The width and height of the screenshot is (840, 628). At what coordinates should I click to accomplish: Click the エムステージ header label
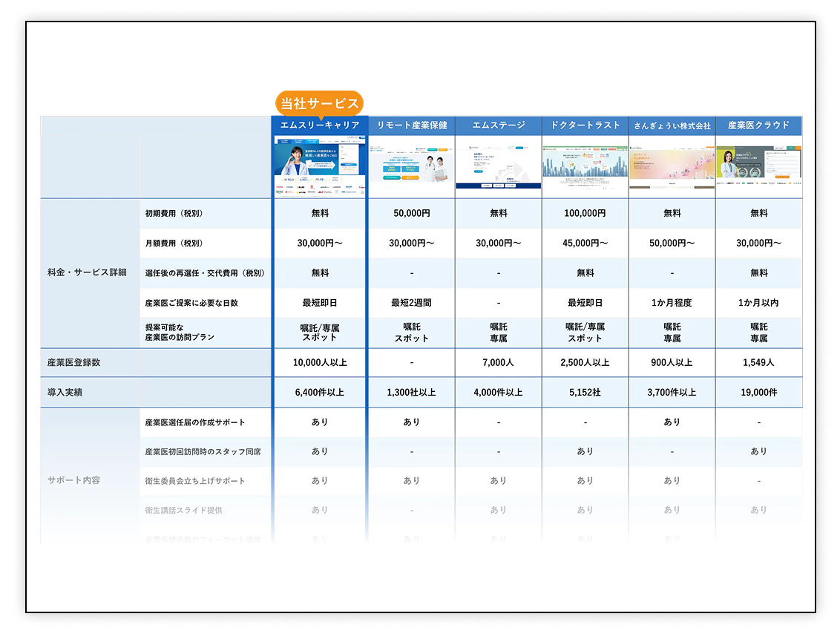[498, 125]
